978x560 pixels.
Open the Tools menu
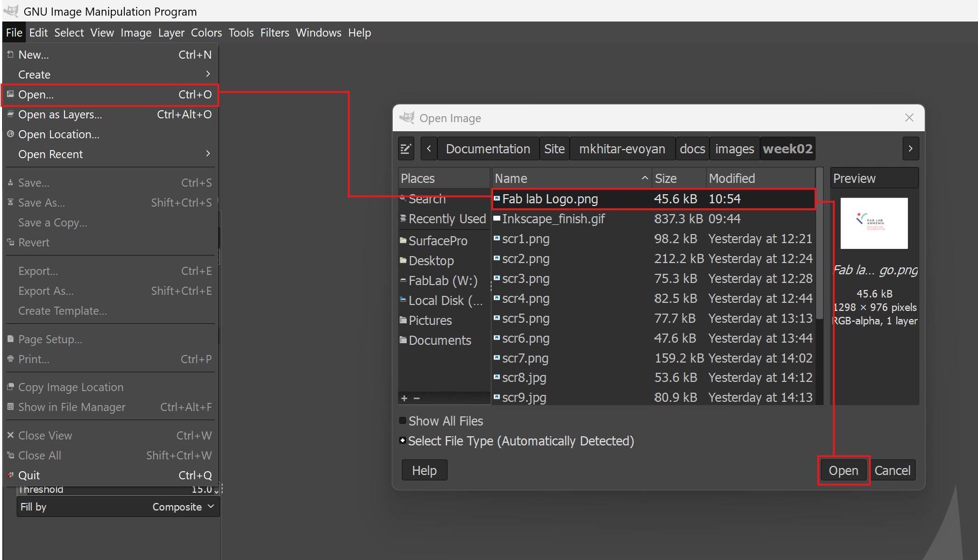[x=241, y=33]
